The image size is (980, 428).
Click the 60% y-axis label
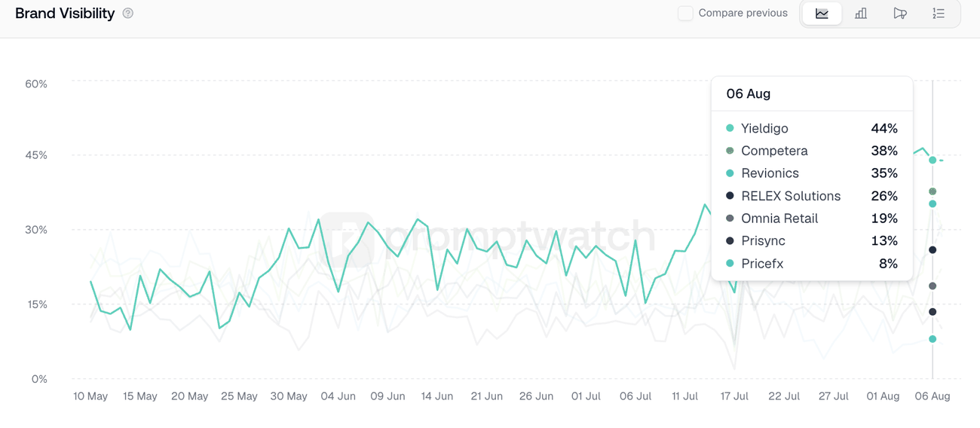pyautogui.click(x=36, y=84)
